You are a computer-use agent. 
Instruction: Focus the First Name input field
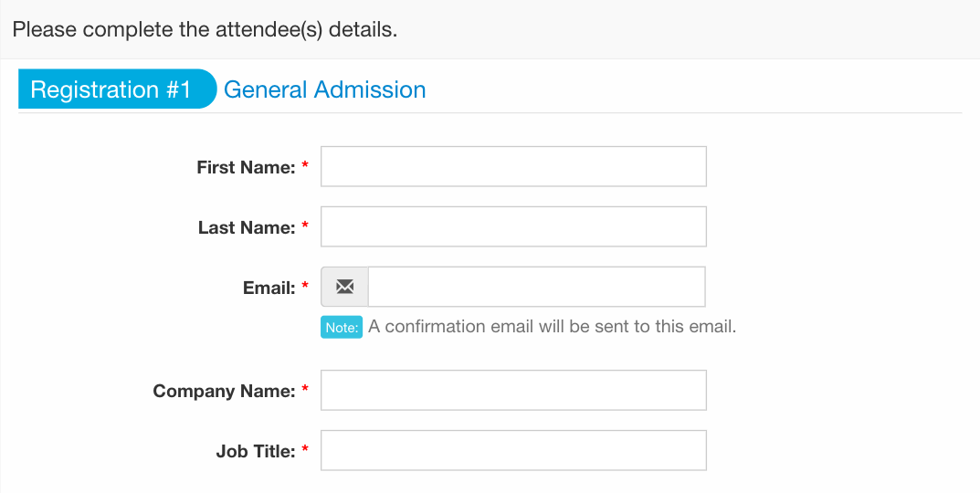pyautogui.click(x=514, y=166)
